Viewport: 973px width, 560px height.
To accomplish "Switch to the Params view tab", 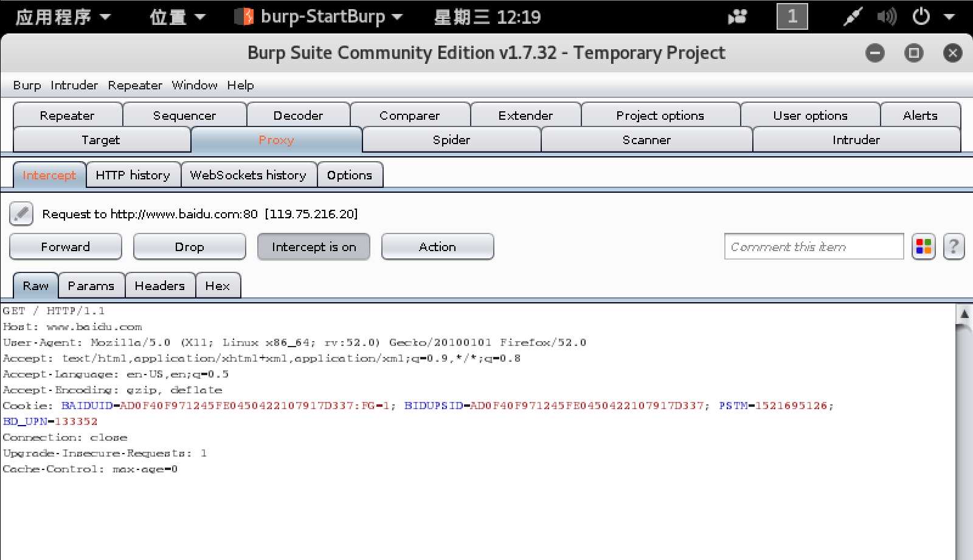I will point(91,286).
